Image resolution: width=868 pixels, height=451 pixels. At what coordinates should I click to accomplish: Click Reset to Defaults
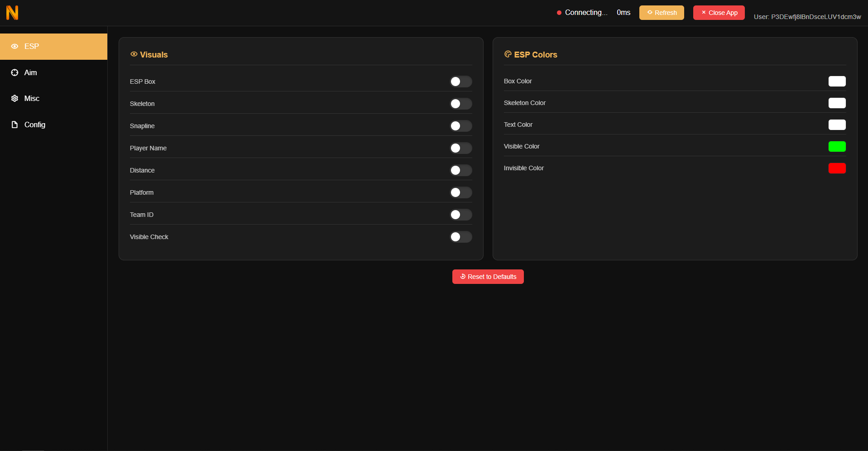tap(488, 277)
